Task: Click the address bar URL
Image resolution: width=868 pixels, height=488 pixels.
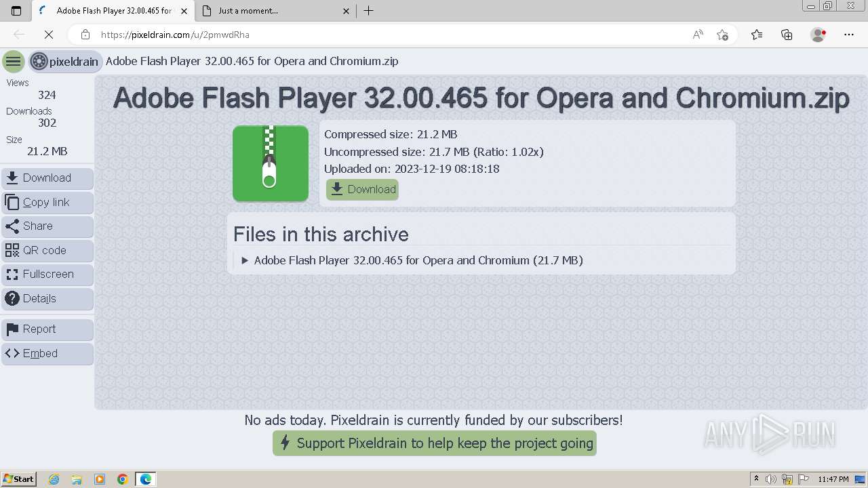Action: (175, 35)
